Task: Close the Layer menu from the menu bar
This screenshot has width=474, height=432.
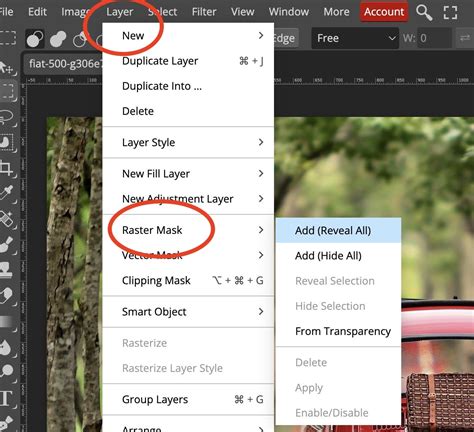Action: 119,12
